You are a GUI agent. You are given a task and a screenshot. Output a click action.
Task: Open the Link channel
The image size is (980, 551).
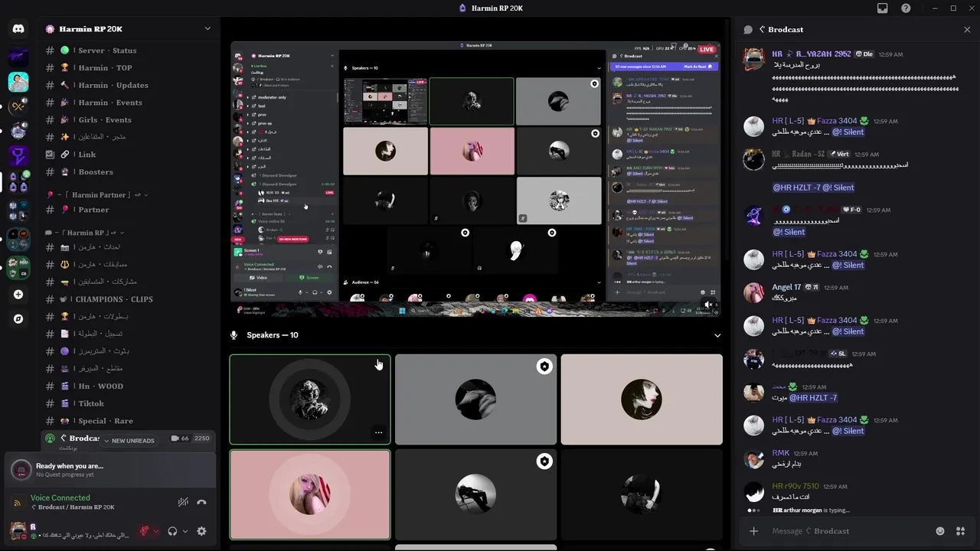(127, 155)
